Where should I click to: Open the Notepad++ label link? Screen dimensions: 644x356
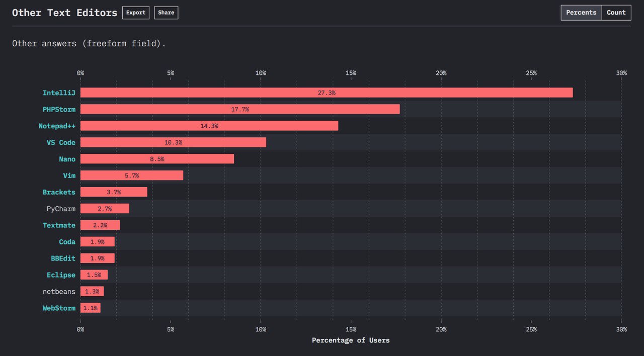[x=57, y=126]
